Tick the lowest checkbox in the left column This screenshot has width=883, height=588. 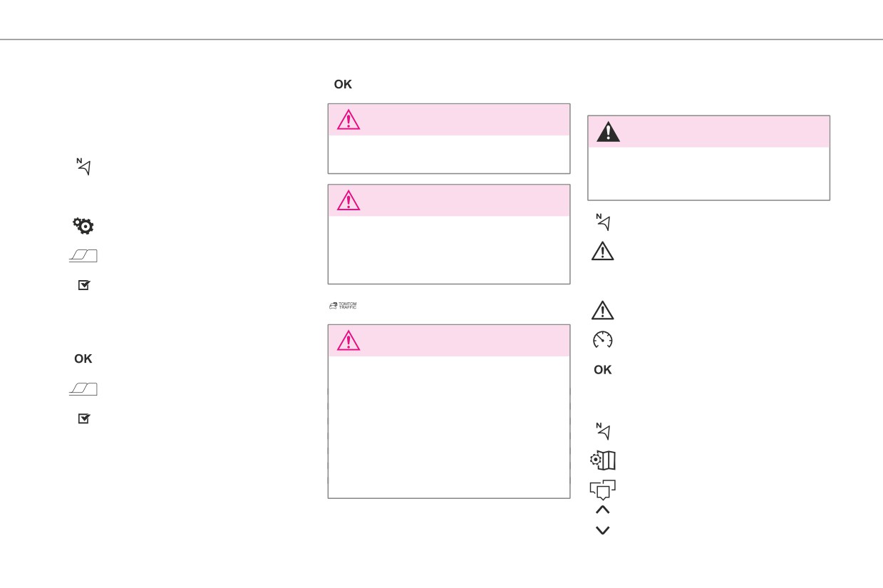[84, 418]
